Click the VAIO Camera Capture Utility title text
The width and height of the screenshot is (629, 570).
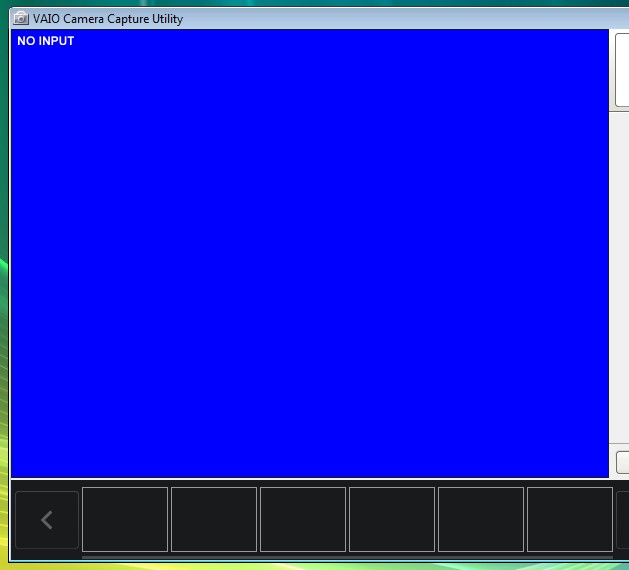click(108, 19)
